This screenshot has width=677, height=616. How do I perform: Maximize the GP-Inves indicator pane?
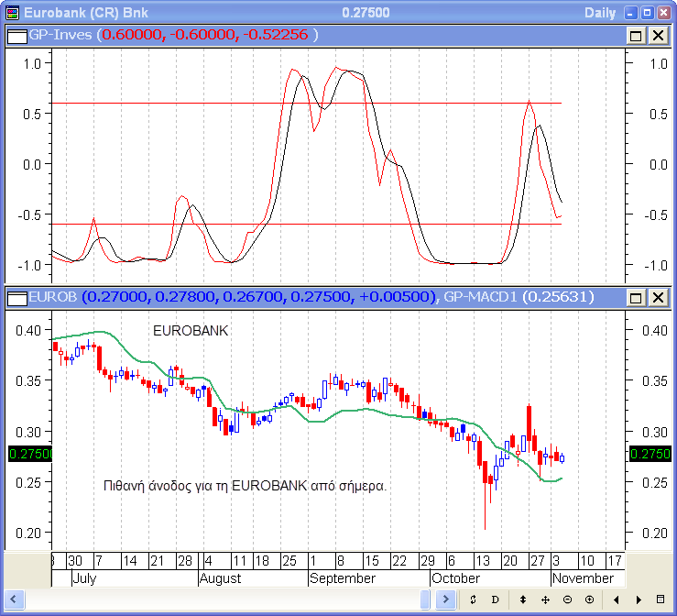637,35
